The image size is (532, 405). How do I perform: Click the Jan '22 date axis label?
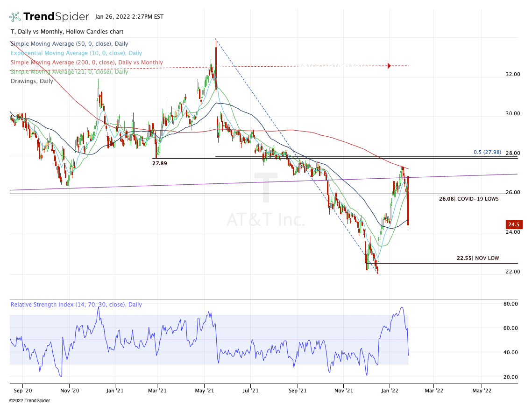pyautogui.click(x=390, y=391)
